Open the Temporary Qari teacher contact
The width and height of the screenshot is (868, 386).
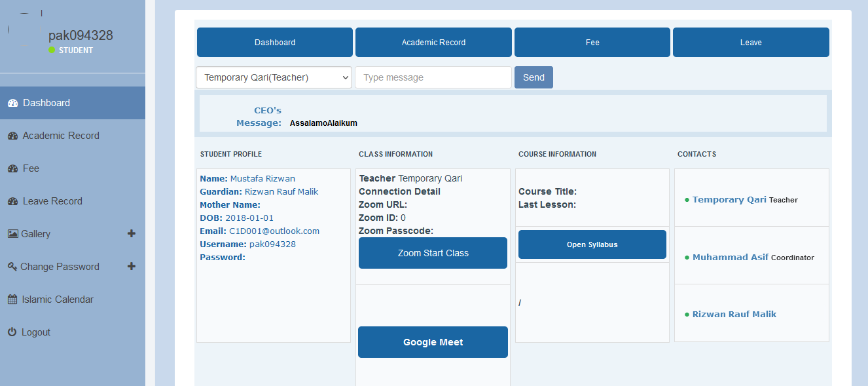[x=729, y=199]
